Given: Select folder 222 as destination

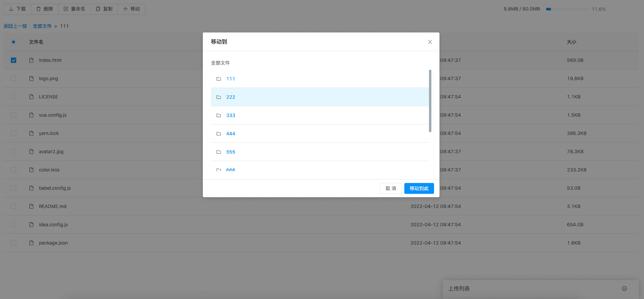Looking at the screenshot, I should coord(231,97).
